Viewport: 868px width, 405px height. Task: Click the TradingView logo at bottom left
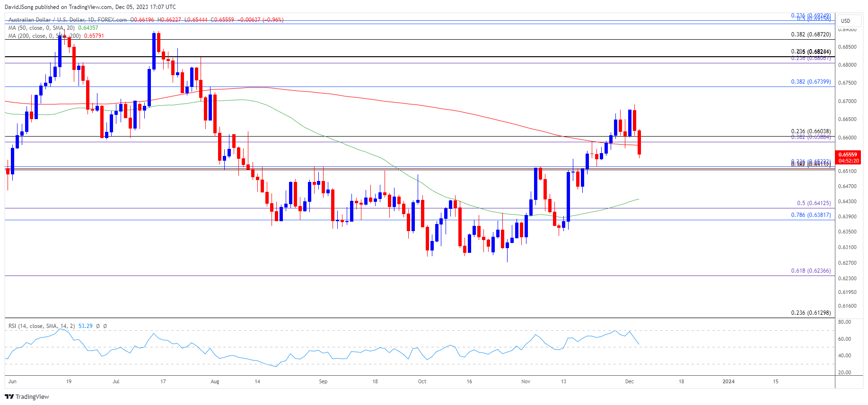pos(27,396)
